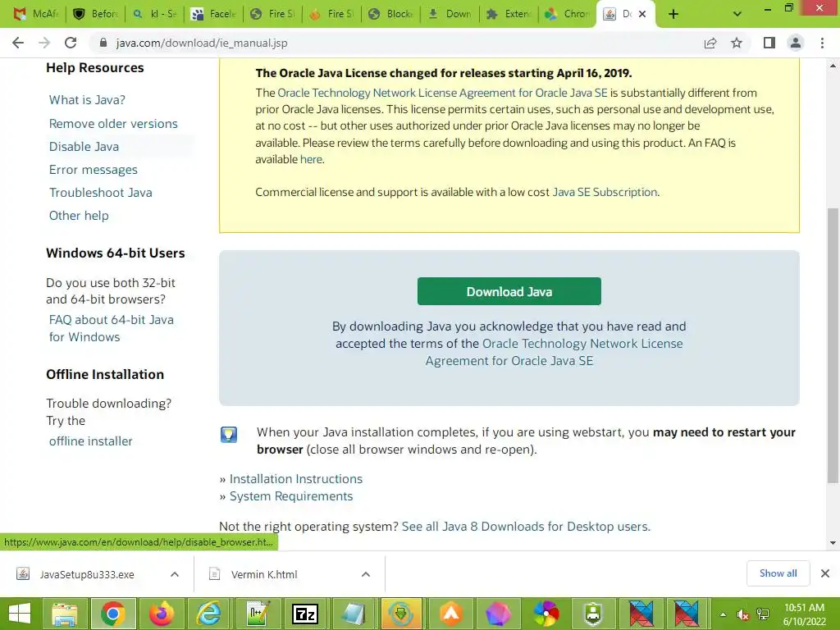
Task: Open the offline installer link
Action: (x=90, y=441)
